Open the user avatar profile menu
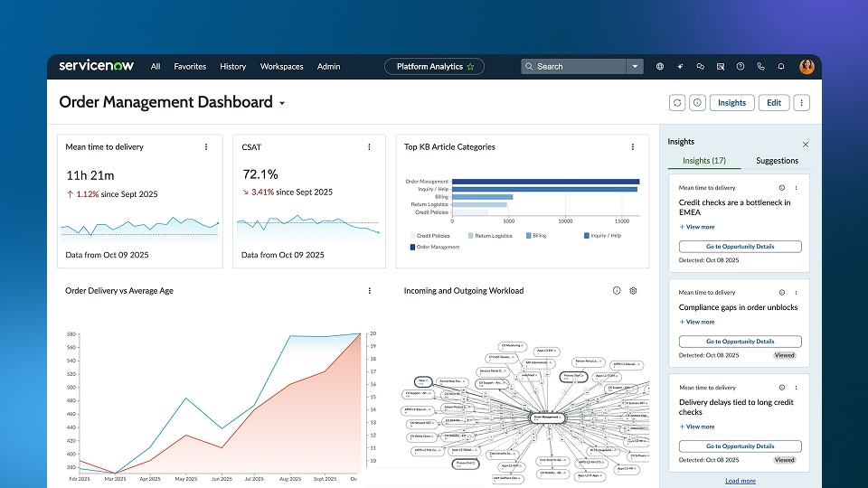Viewport: 868px width, 488px height. [807, 66]
